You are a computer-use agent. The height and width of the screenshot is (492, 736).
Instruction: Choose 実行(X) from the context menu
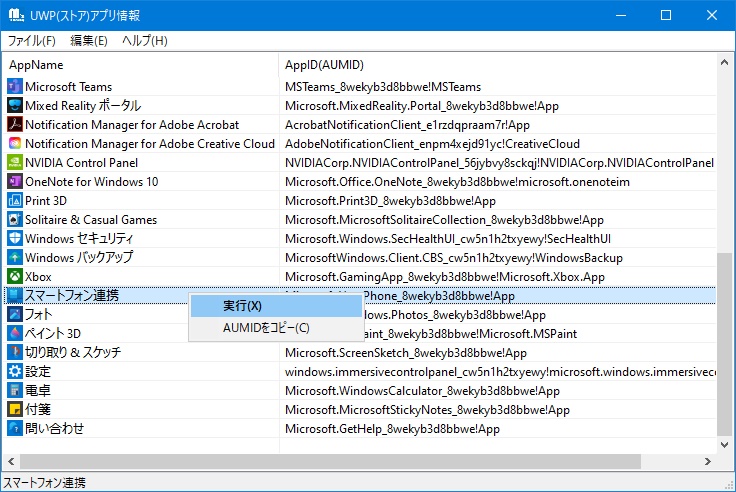tap(276, 306)
